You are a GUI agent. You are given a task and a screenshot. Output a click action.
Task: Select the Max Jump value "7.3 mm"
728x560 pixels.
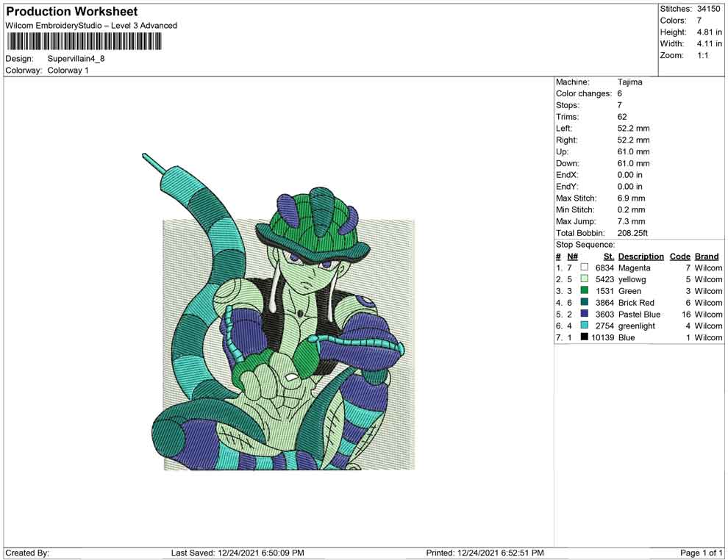tap(632, 221)
